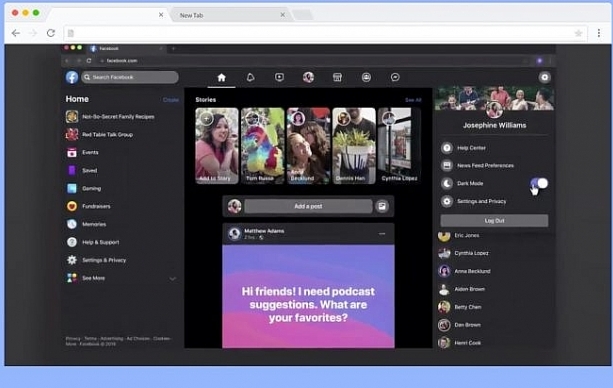
Task: Open profile avatar in top navigation
Action: click(308, 77)
